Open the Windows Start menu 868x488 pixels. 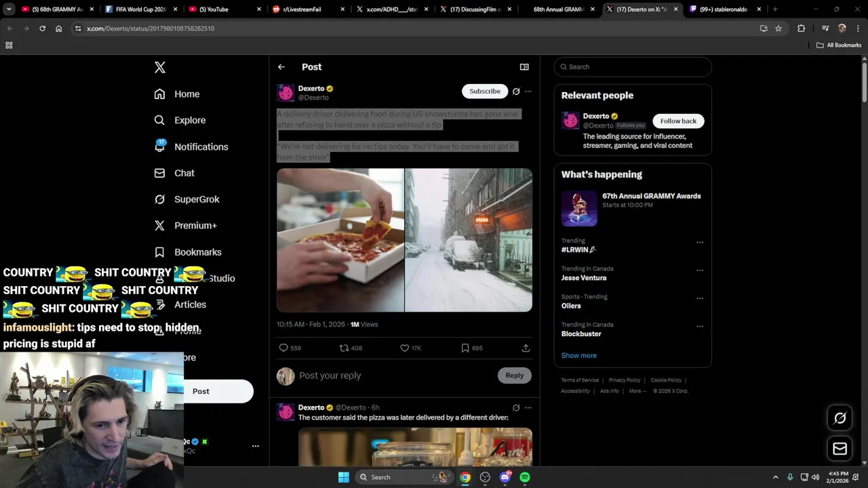pyautogui.click(x=343, y=477)
